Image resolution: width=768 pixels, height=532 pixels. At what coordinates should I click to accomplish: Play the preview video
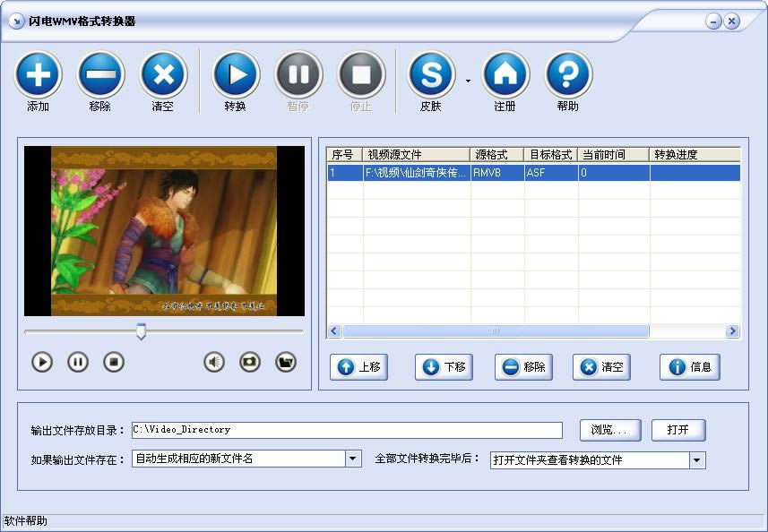42,362
